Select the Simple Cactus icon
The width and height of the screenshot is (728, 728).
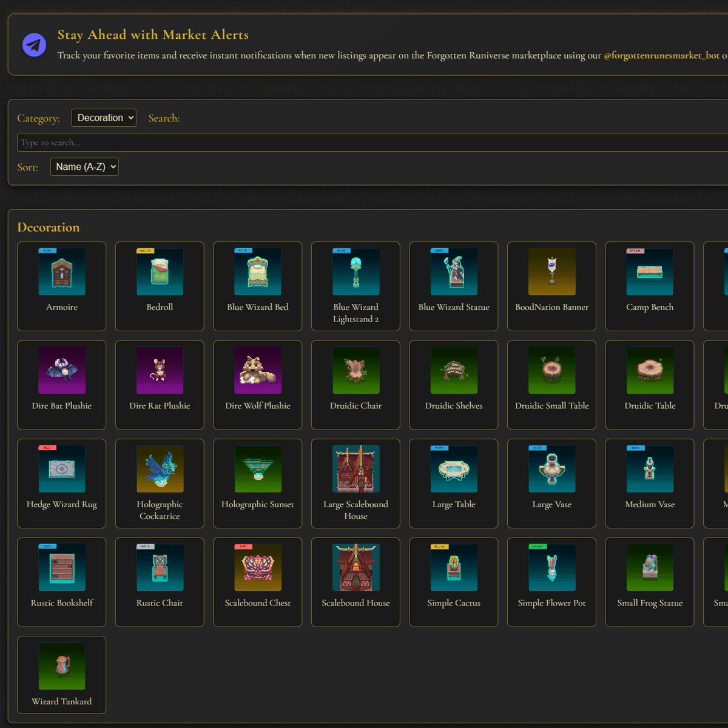pos(454,567)
